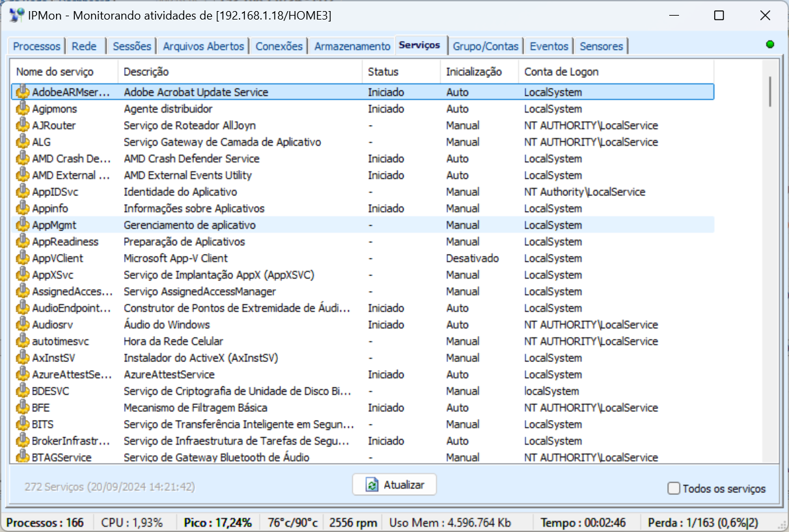
Task: Click the gear icon of AdobeARMservice row
Action: [x=22, y=92]
